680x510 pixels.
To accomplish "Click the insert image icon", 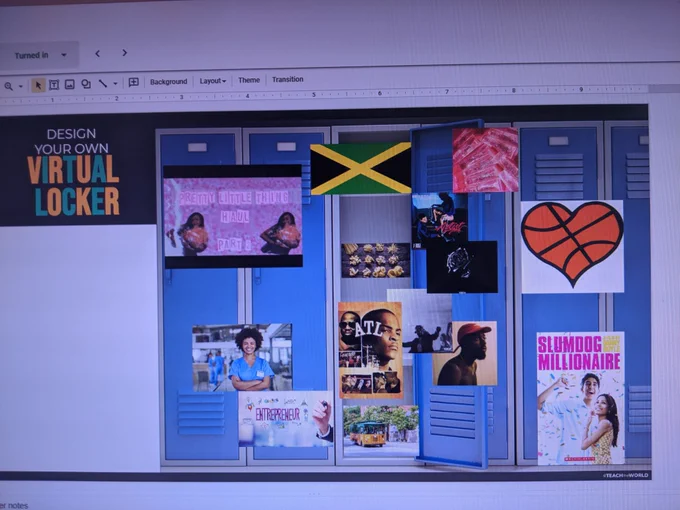I will [69, 84].
